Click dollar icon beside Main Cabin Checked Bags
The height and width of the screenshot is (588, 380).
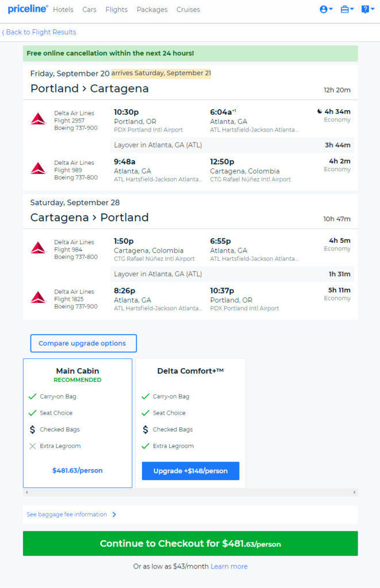click(x=32, y=430)
